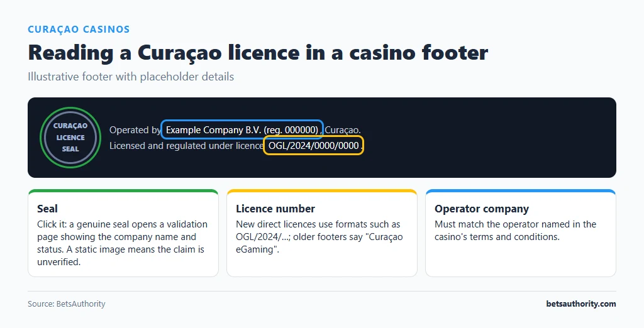Screen dimensions: 644x328
Task: Click the word 'Curaçao.' after the company name
Action: (343, 130)
